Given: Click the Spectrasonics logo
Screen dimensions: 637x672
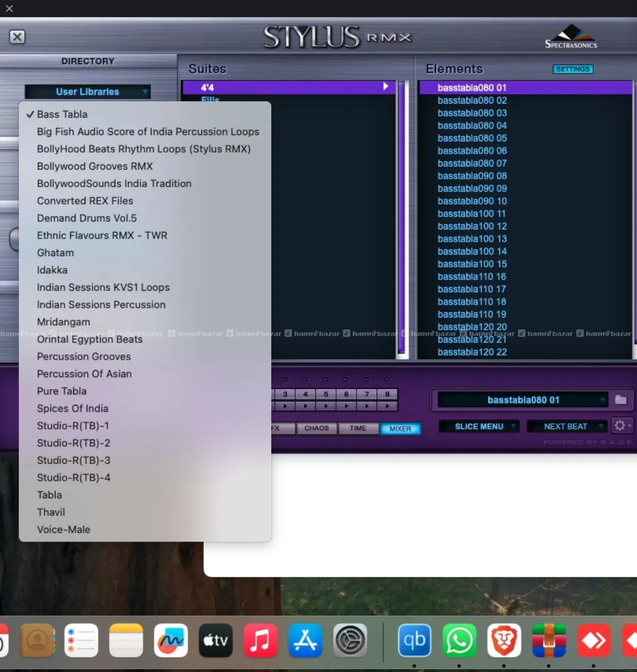Looking at the screenshot, I should (x=571, y=37).
